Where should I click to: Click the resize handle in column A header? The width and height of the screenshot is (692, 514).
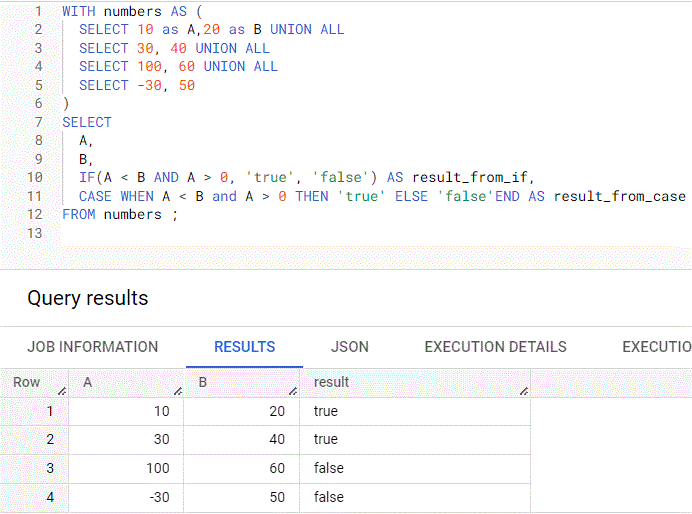pyautogui.click(x=177, y=391)
